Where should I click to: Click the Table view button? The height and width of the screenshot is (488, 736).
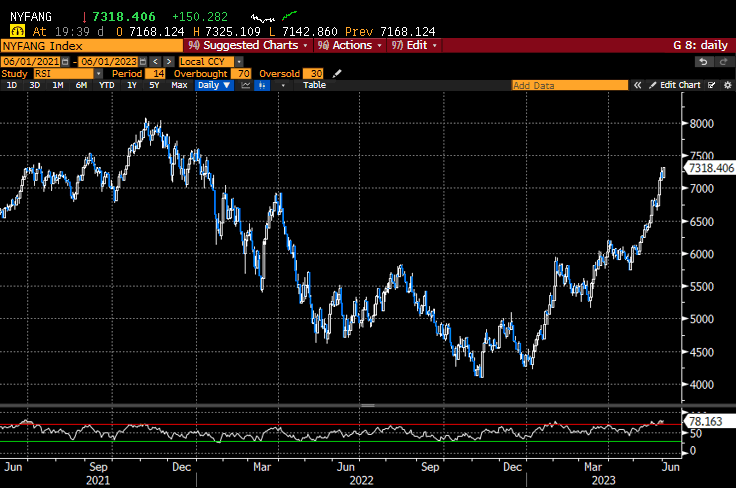point(314,85)
